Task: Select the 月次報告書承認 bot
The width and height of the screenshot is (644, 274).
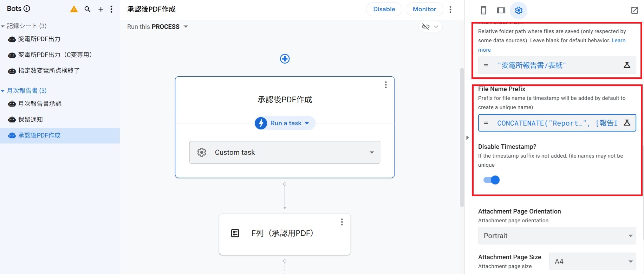Action: click(x=40, y=104)
